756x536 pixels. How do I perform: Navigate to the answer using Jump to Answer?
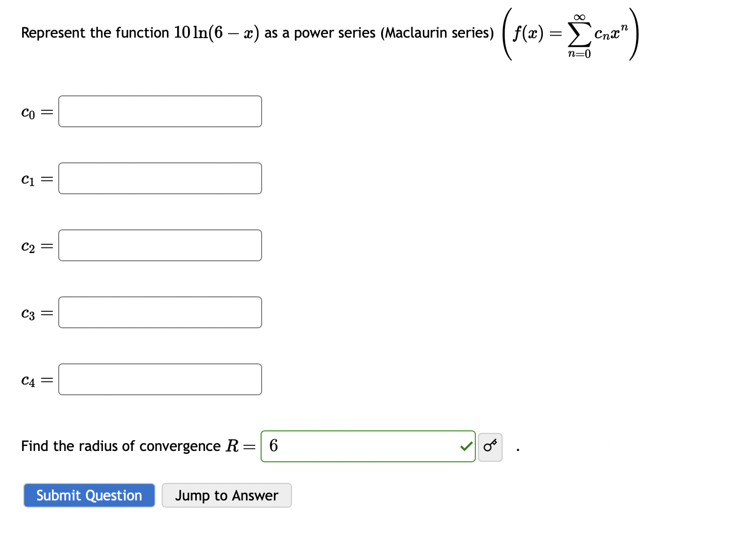tap(227, 495)
